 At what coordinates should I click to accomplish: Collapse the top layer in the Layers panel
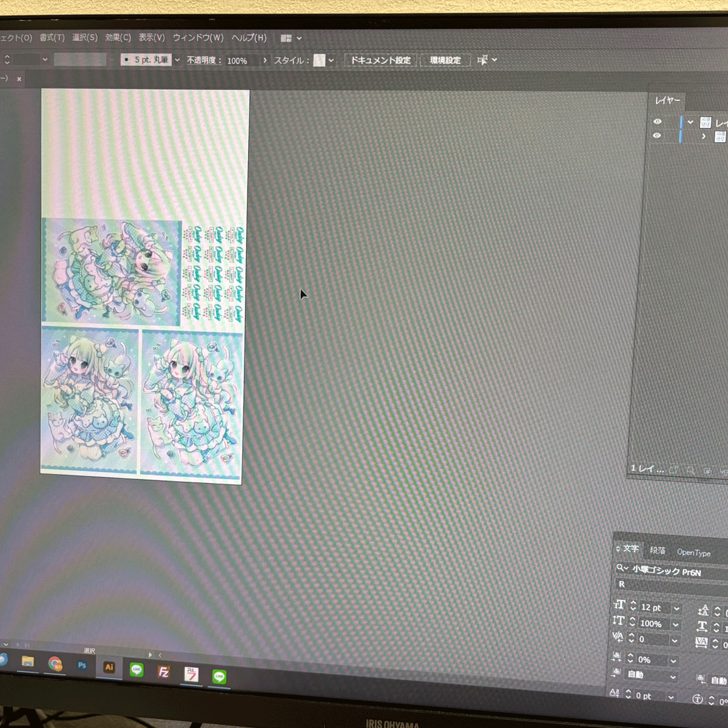690,123
